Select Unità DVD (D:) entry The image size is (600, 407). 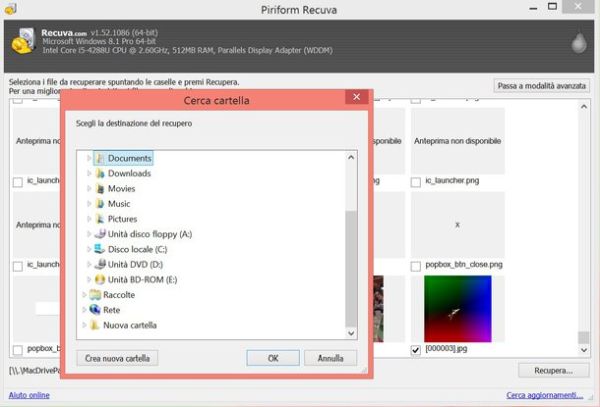tap(135, 264)
